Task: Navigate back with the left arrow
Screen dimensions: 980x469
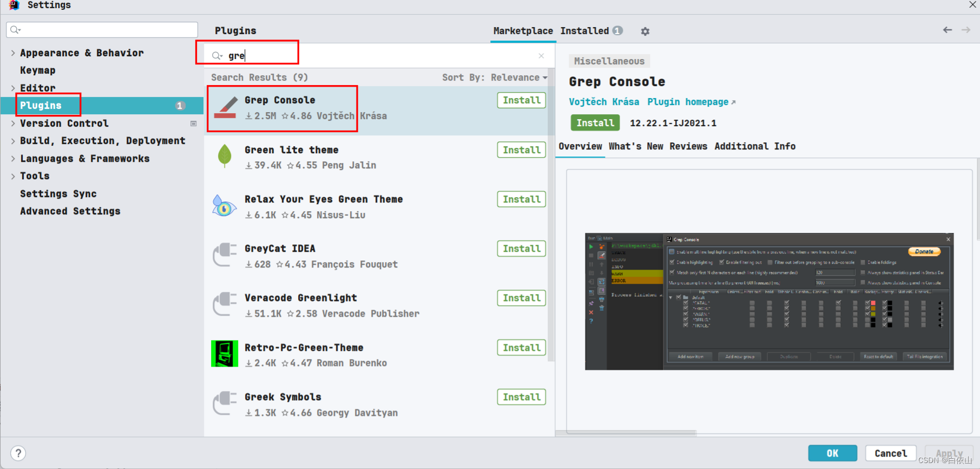Action: (948, 30)
